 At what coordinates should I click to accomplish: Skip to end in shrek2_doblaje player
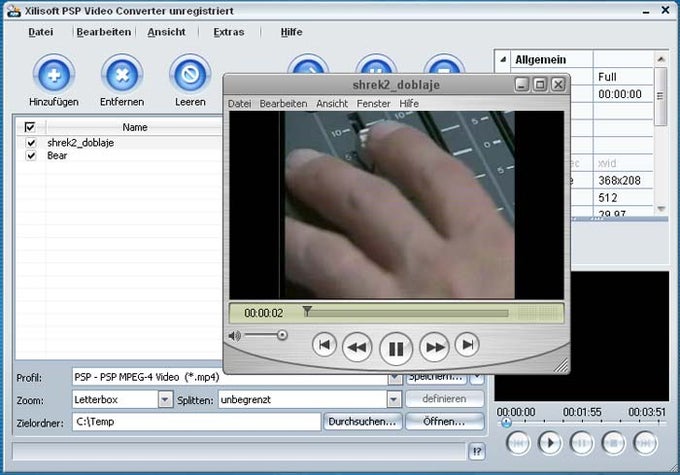tap(467, 345)
